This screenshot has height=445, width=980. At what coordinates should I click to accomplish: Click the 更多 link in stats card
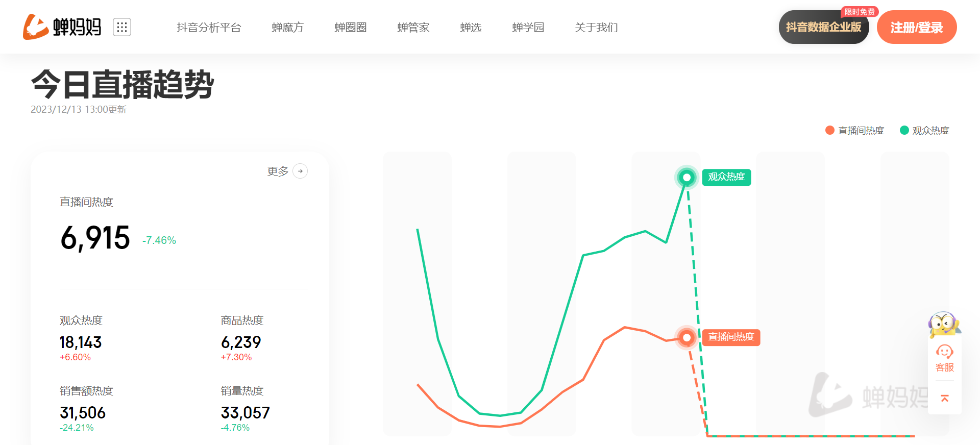(278, 171)
